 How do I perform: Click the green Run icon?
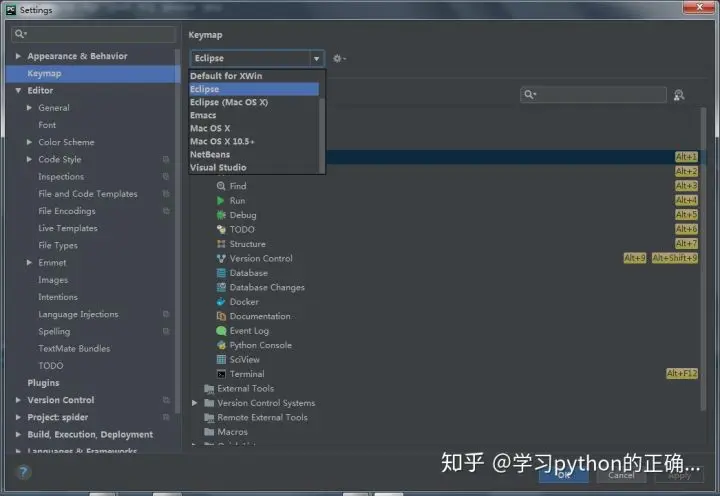coord(221,201)
